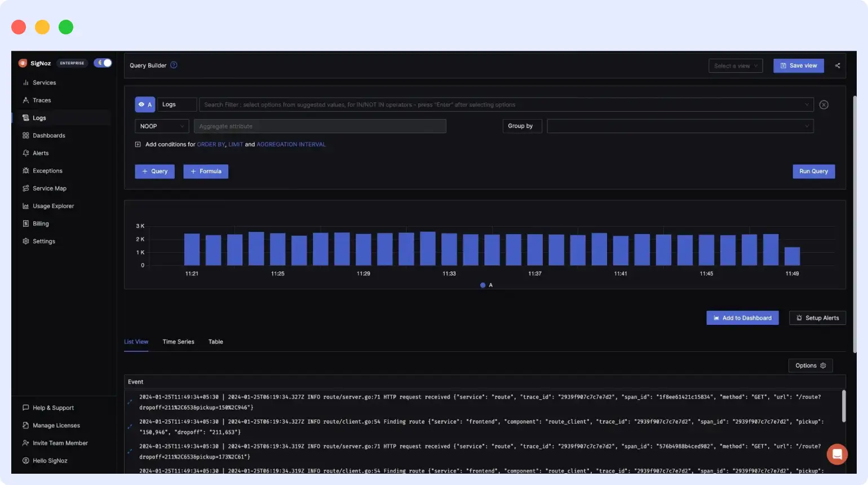Open Traces from the sidebar
The image size is (868, 485).
pos(42,100)
